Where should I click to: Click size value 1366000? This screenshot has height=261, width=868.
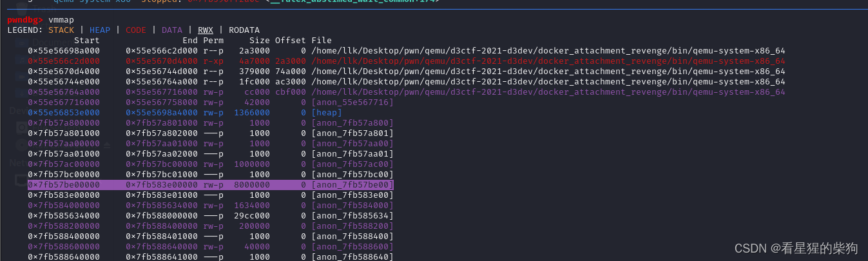(252, 113)
